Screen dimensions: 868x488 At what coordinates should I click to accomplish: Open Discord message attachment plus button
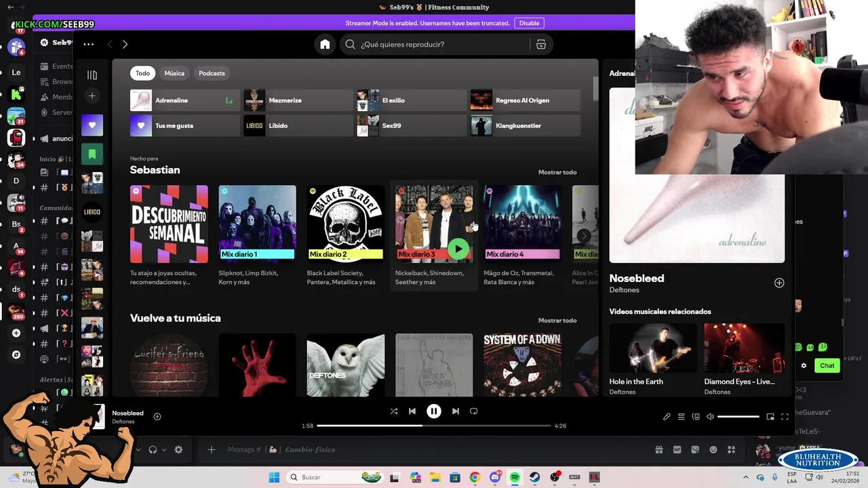coord(211,449)
